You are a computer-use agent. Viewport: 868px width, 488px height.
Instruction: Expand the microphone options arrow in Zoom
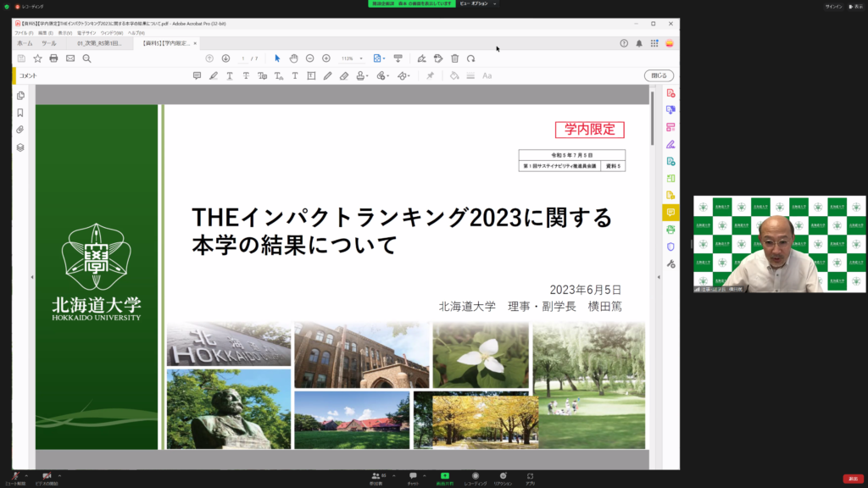(26, 475)
